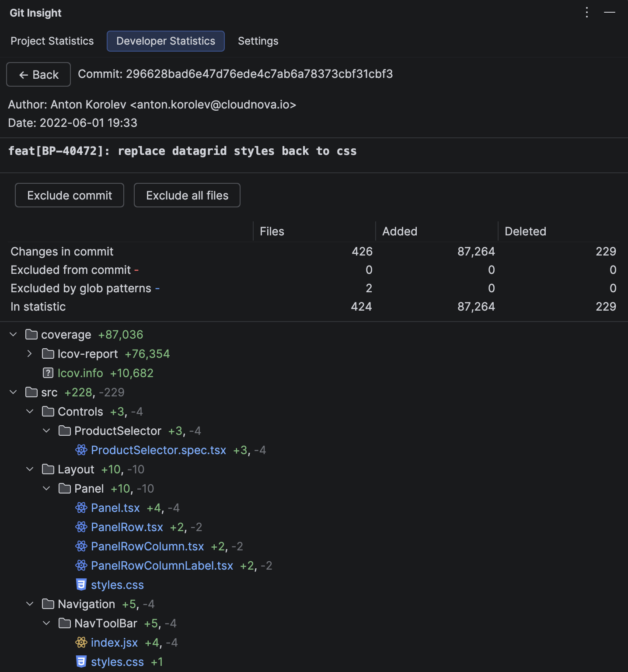
Task: Open the Settings tab
Action: [258, 41]
